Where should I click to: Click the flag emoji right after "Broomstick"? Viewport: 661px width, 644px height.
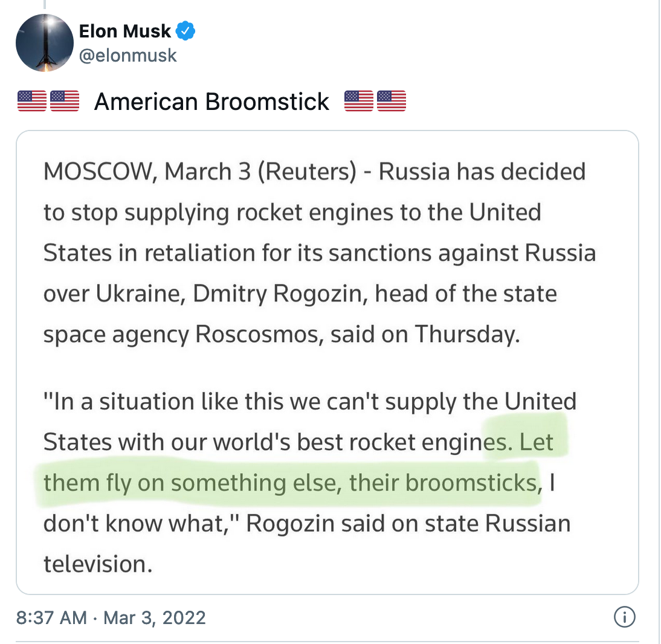coord(359,101)
